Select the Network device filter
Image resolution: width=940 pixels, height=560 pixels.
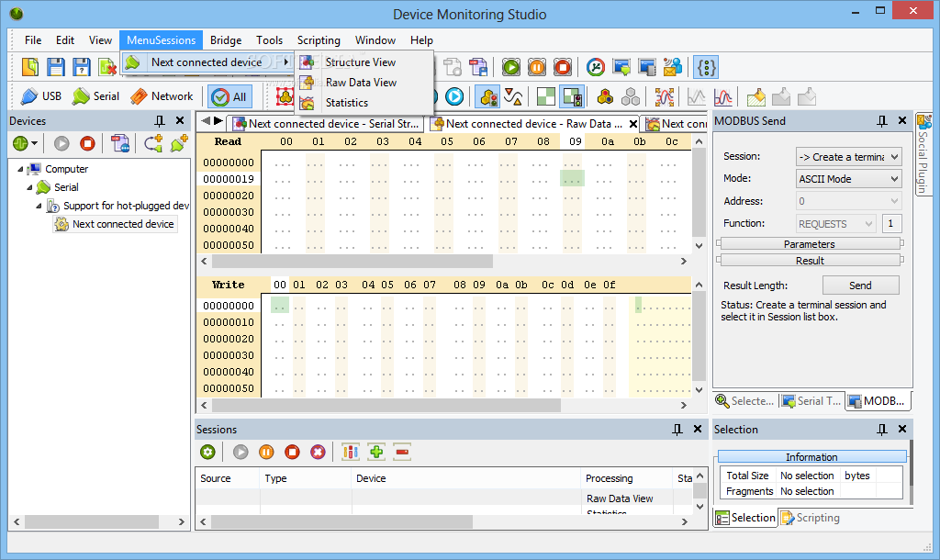tap(162, 95)
